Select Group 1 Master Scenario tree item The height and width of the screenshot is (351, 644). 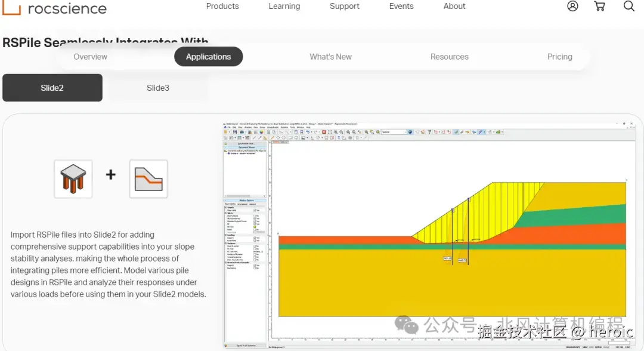pos(242,153)
